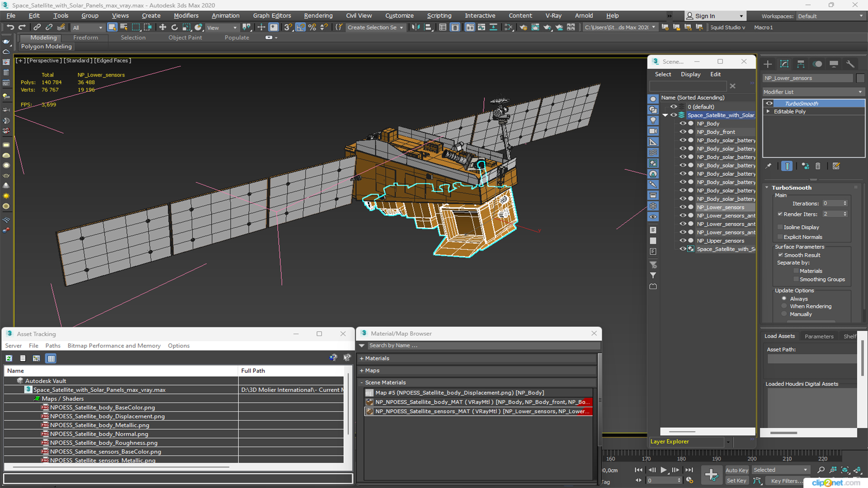This screenshot has width=868, height=488.
Task: Click Make Unique icon below modifier stack
Action: 805,166
